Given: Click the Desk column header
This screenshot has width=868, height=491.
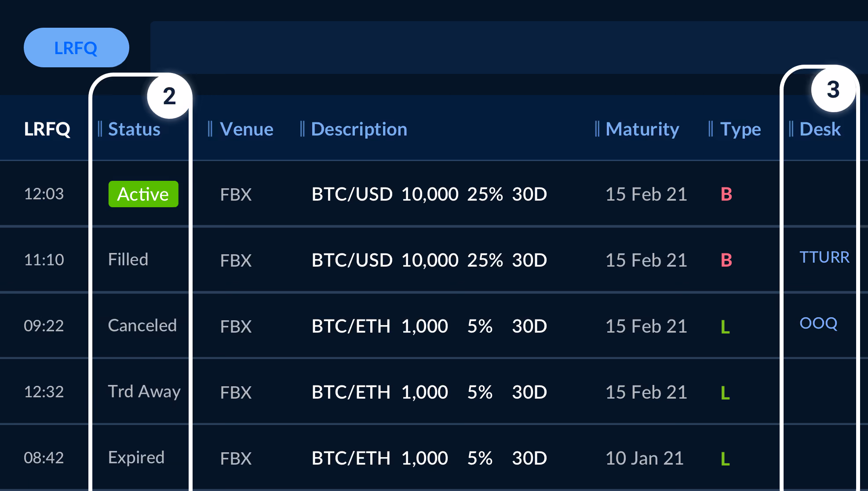Looking at the screenshot, I should point(820,129).
